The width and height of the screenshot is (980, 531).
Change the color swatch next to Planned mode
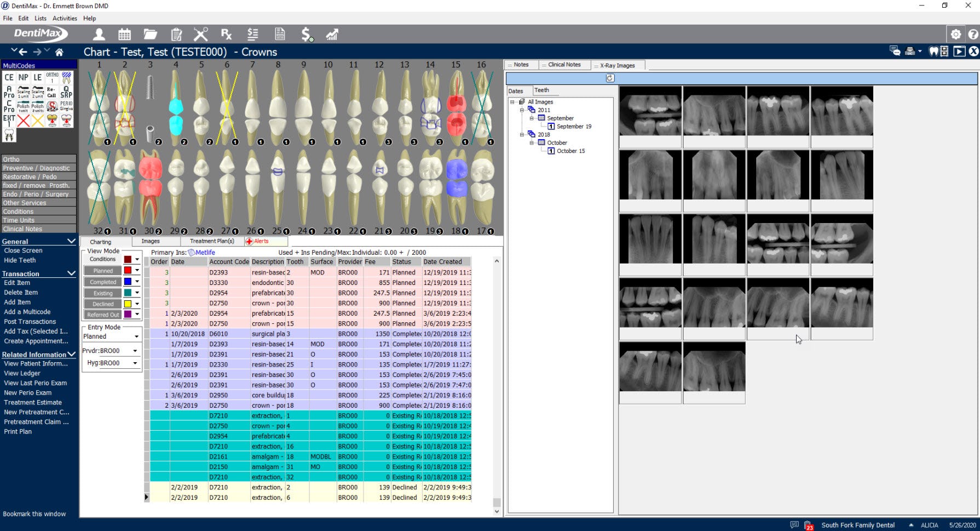point(127,271)
